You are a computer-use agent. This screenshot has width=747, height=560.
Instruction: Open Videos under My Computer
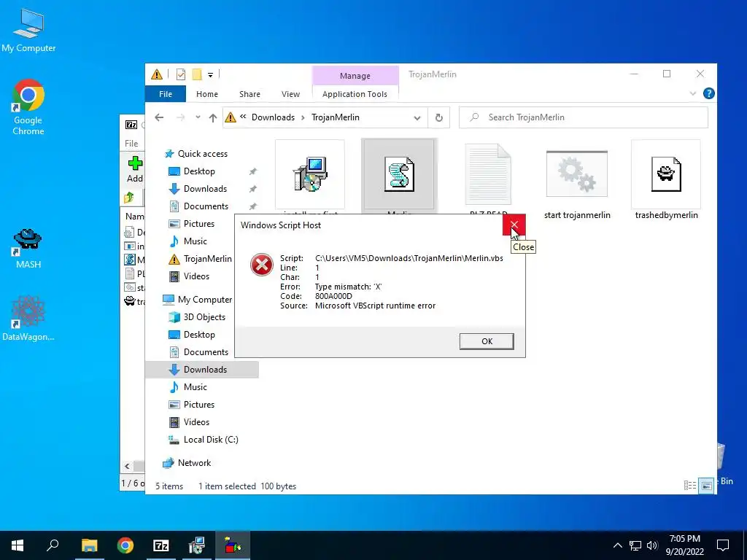click(x=196, y=422)
